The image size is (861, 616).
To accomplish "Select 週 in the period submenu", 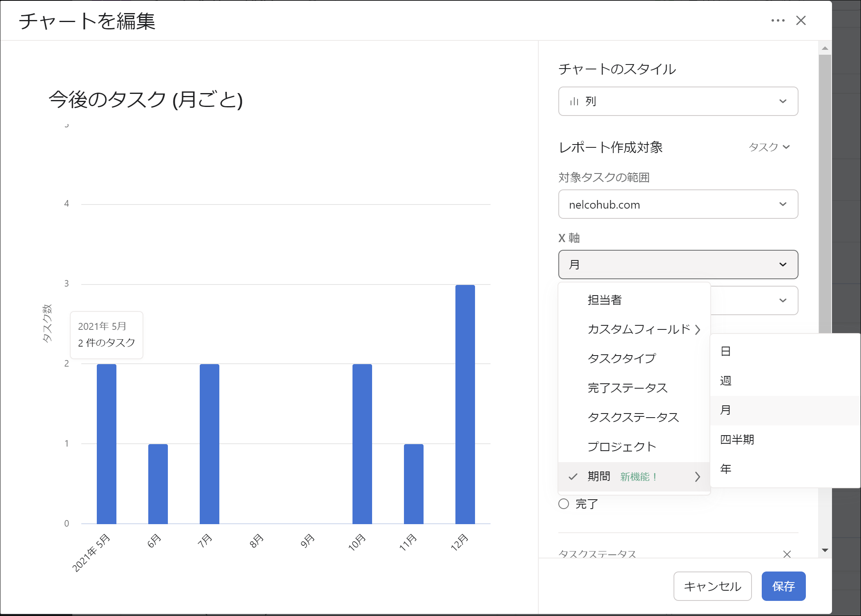I will (x=785, y=381).
